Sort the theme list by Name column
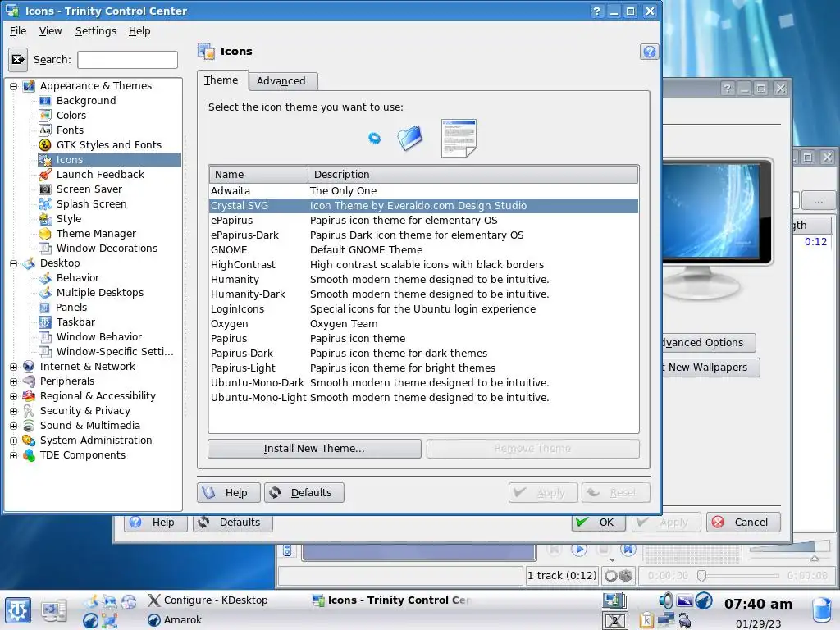The image size is (840, 630). (258, 175)
